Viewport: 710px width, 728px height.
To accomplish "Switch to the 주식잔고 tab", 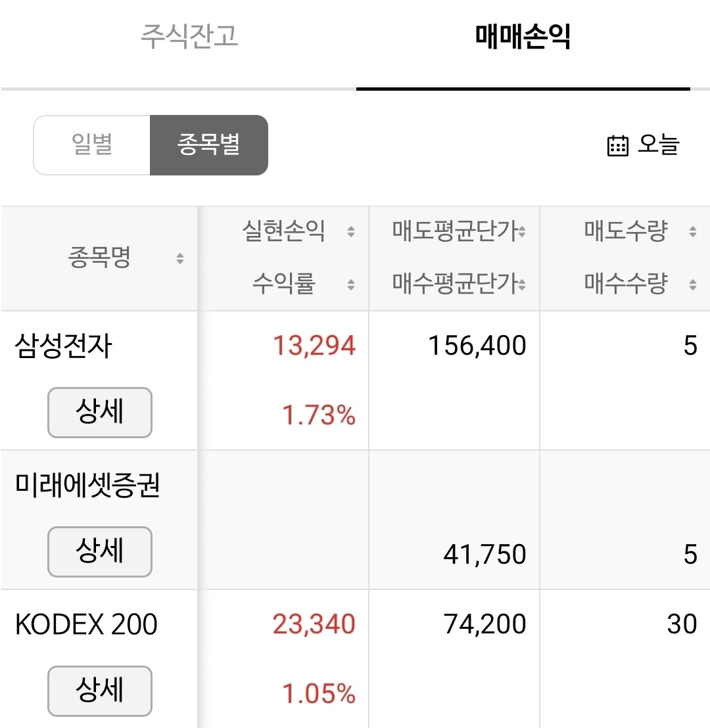I will click(x=189, y=37).
